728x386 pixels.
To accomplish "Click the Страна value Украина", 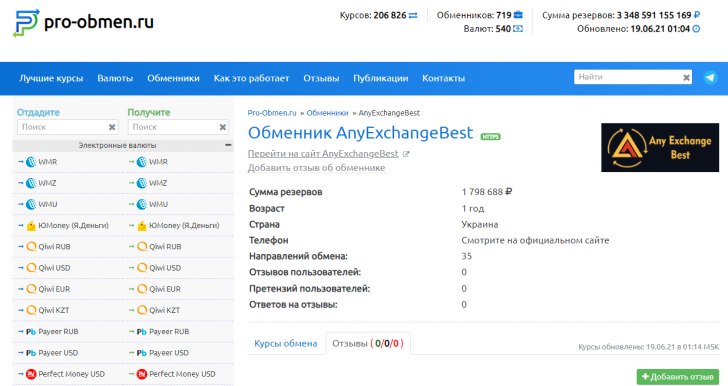I will (480, 224).
